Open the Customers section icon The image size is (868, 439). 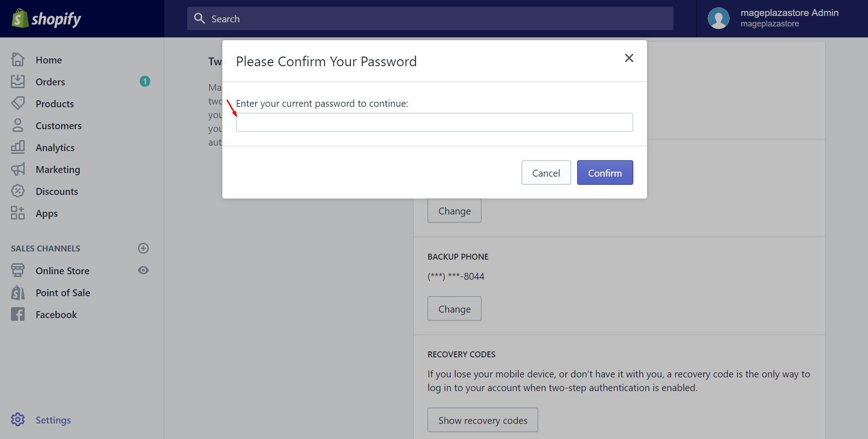coord(18,125)
